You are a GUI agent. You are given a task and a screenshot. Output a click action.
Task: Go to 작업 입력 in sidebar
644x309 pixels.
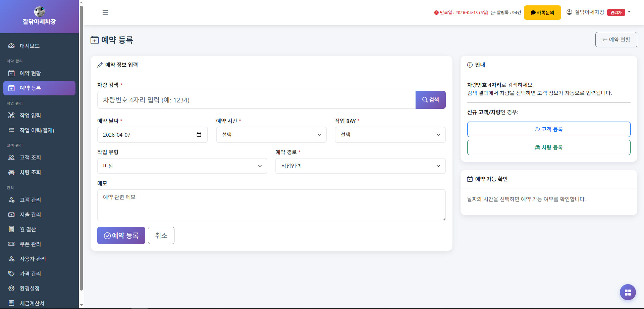[x=30, y=115]
